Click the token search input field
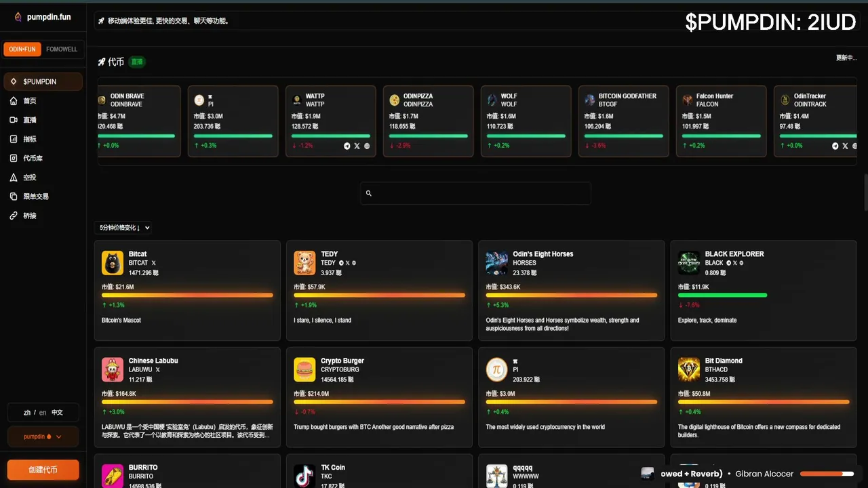Viewport: 868px width, 488px height. tap(475, 193)
